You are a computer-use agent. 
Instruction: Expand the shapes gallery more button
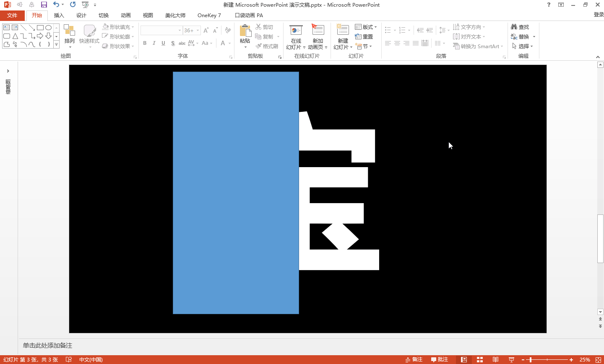(56, 44)
